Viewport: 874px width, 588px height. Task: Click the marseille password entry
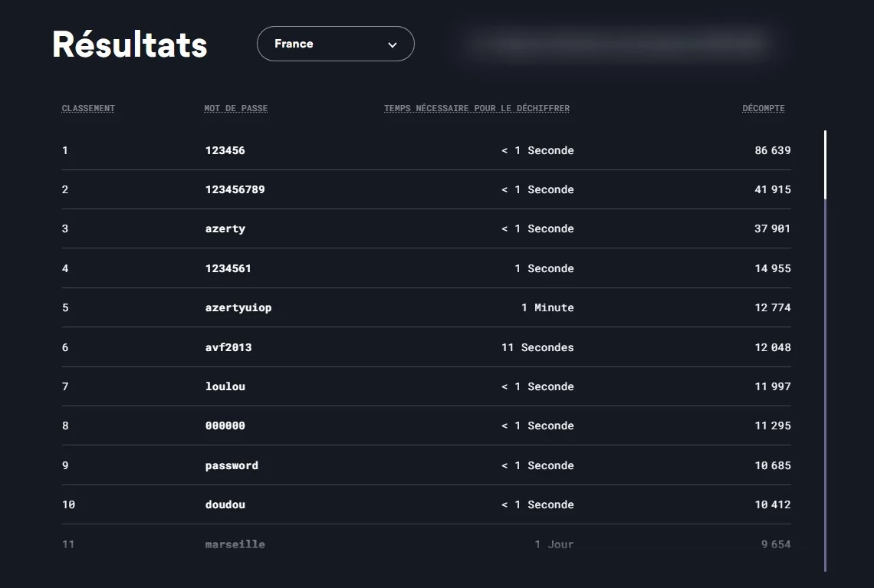pos(235,544)
